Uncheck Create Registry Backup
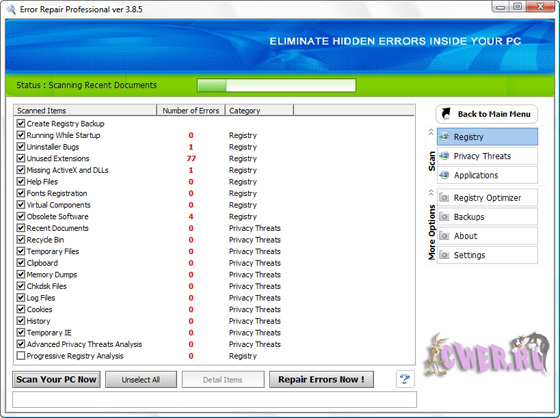Image resolution: width=560 pixels, height=418 pixels. pos(21,124)
